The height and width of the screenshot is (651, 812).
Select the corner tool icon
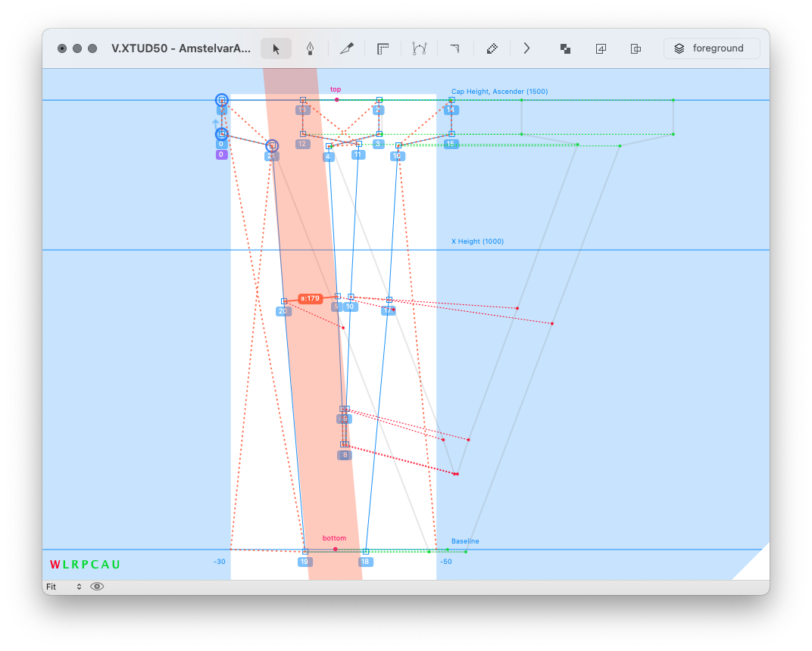coord(455,48)
